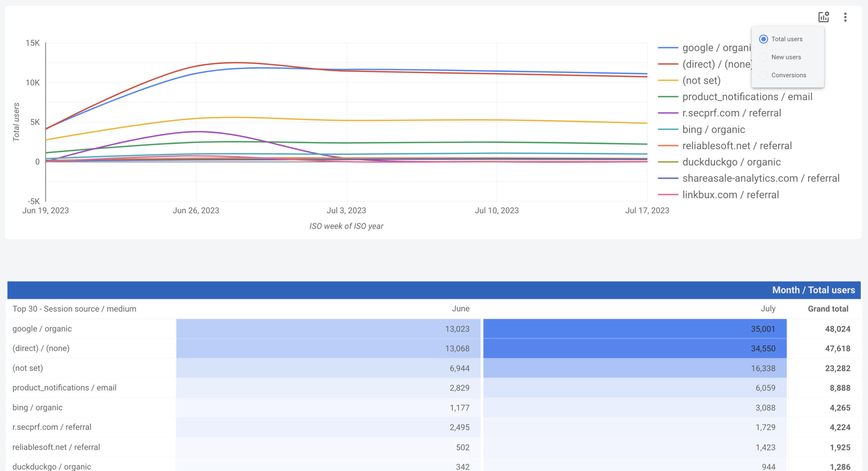
Task: Sort table by July column header
Action: tap(768, 309)
